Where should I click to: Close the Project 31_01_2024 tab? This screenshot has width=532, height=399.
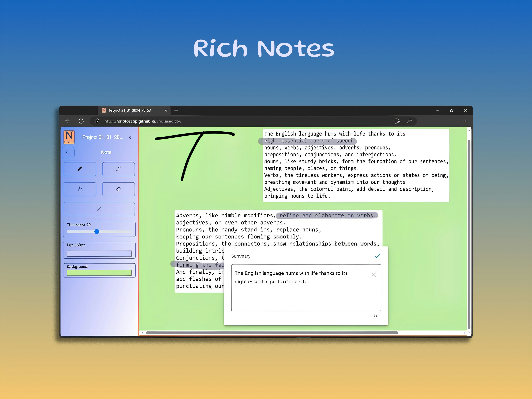(166, 110)
